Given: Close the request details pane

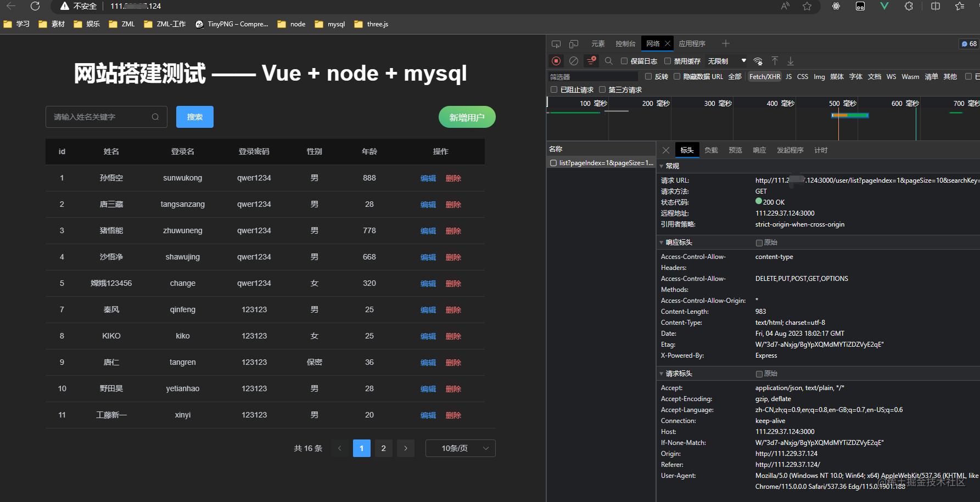Looking at the screenshot, I should (666, 150).
